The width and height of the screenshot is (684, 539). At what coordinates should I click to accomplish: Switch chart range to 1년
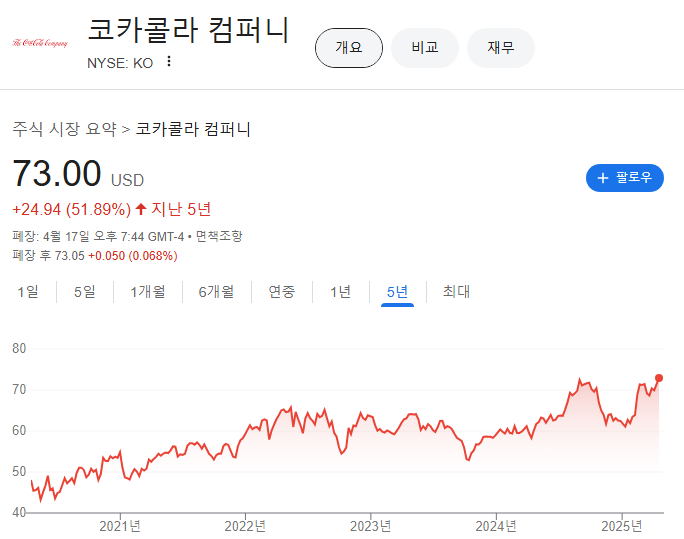(x=340, y=292)
